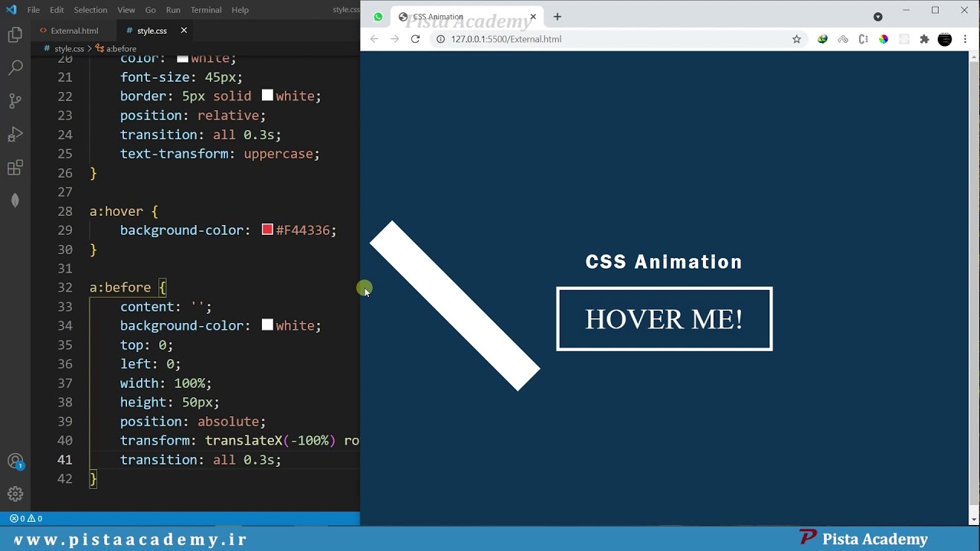This screenshot has height=551, width=980.
Task: Open the Help menu
Action: pyautogui.click(x=240, y=10)
